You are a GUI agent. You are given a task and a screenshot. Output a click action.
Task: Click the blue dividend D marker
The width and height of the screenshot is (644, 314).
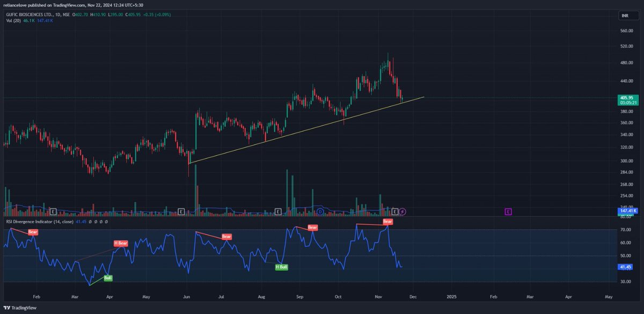pos(320,211)
